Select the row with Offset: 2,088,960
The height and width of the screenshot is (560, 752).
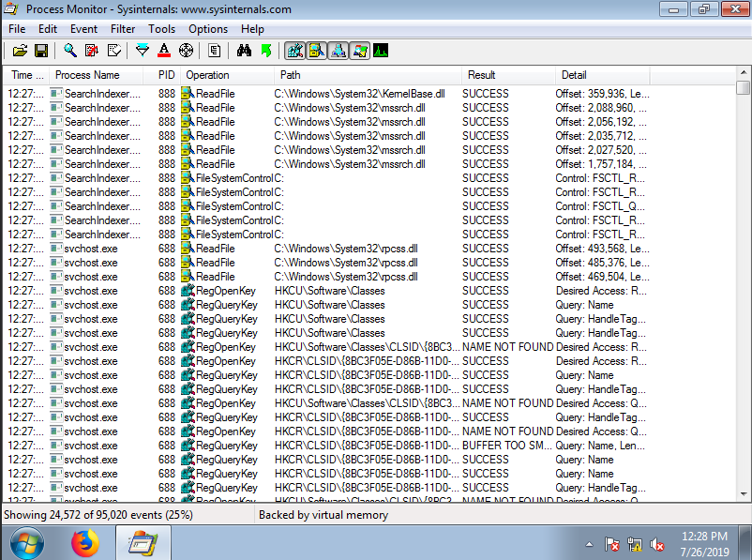(327, 108)
